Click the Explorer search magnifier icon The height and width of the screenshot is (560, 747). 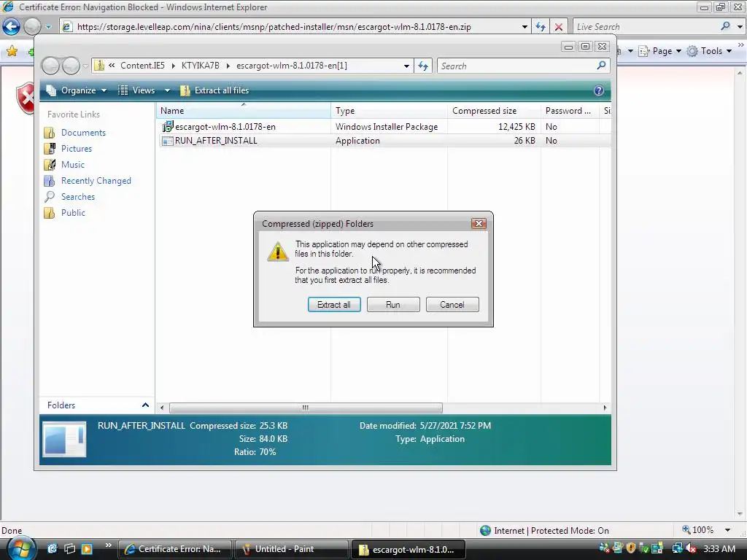[601, 65]
